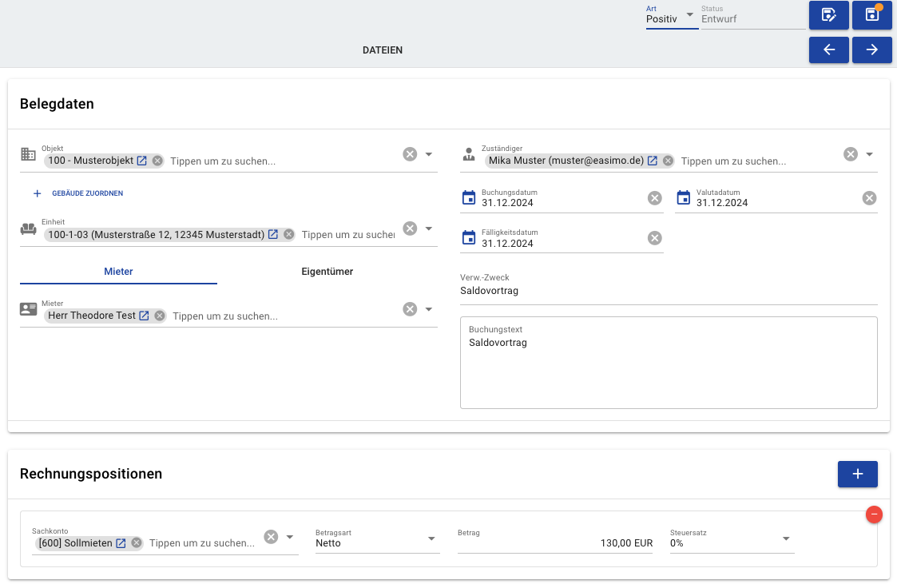
Task: Clear the Zuständiger field
Action: coord(851,154)
